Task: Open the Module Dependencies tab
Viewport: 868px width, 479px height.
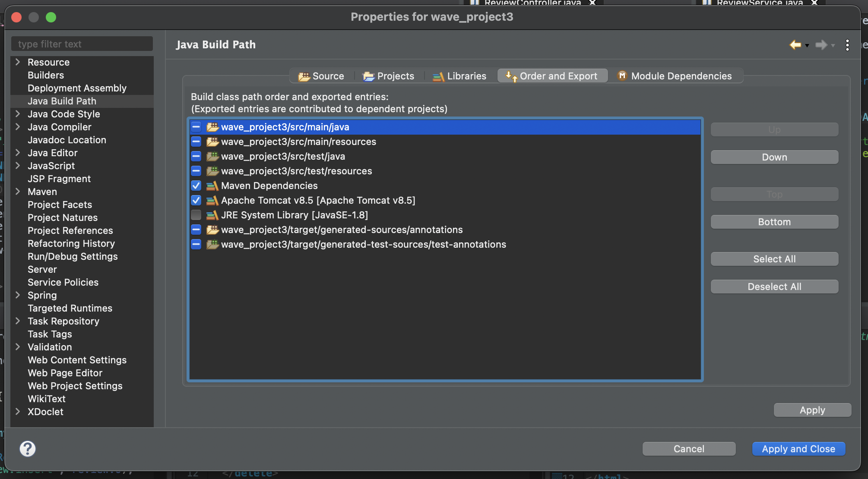Action: click(x=674, y=76)
